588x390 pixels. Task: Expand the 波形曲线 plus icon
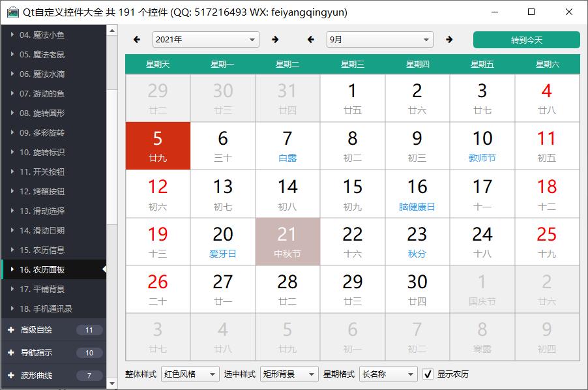(10, 376)
